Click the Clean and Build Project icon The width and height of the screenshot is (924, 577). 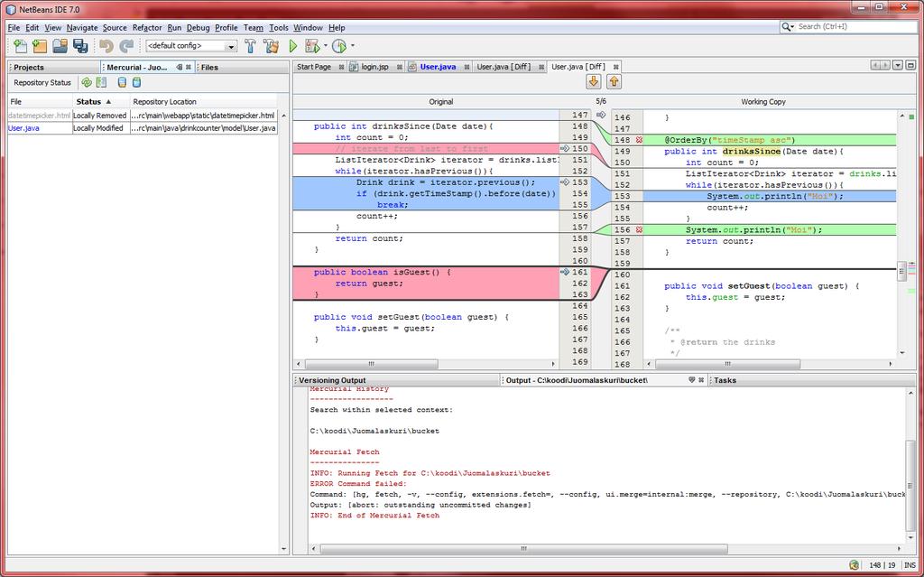[272, 46]
